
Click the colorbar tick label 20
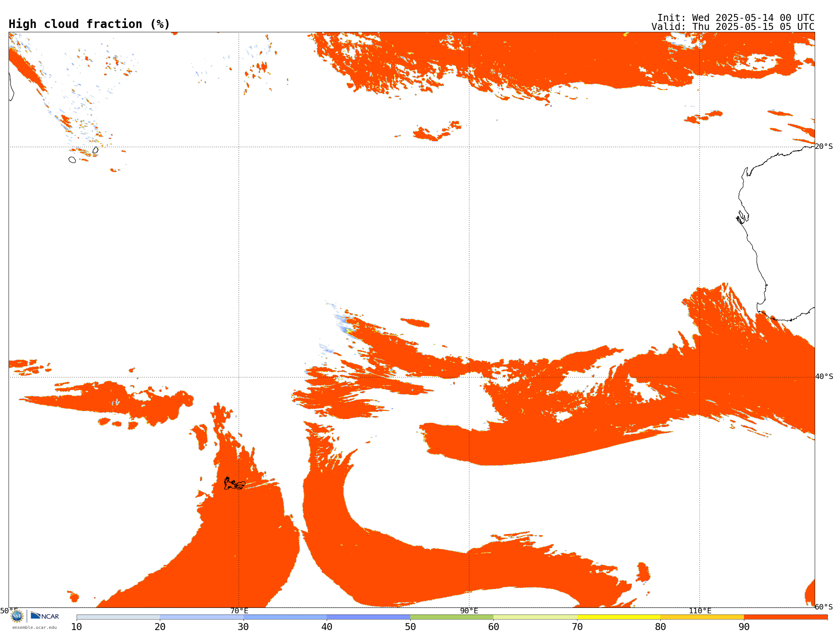coord(160,627)
